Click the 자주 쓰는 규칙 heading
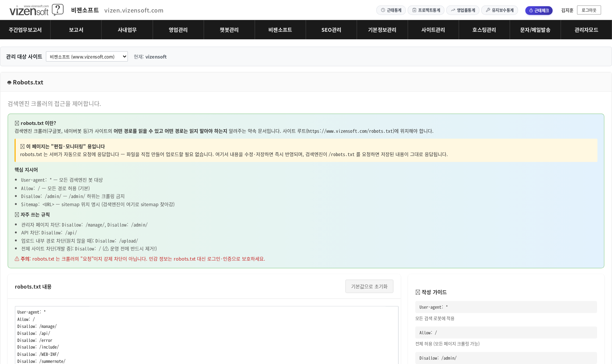The width and height of the screenshot is (612, 364). coord(32,215)
